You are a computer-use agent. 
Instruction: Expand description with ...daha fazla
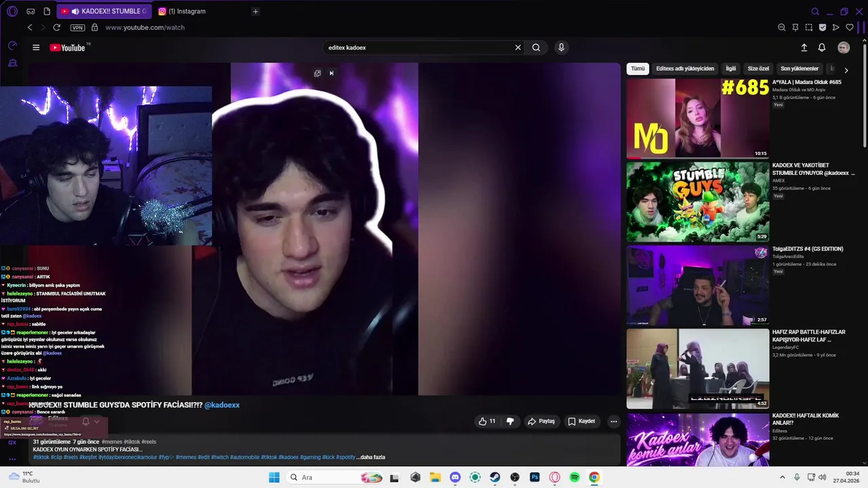coord(370,457)
